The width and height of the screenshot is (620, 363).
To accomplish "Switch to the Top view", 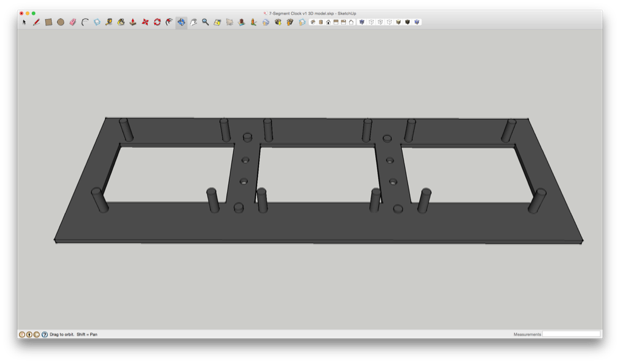I will [x=321, y=22].
